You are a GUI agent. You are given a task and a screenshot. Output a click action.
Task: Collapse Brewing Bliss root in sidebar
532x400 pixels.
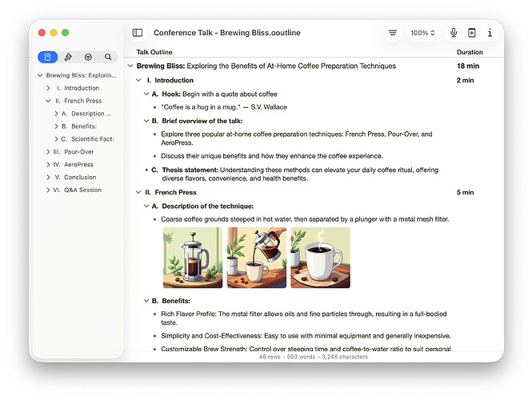point(40,75)
